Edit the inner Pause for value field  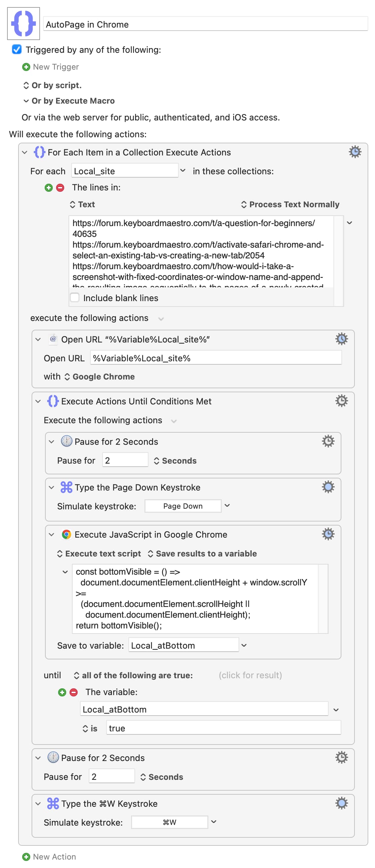click(125, 460)
